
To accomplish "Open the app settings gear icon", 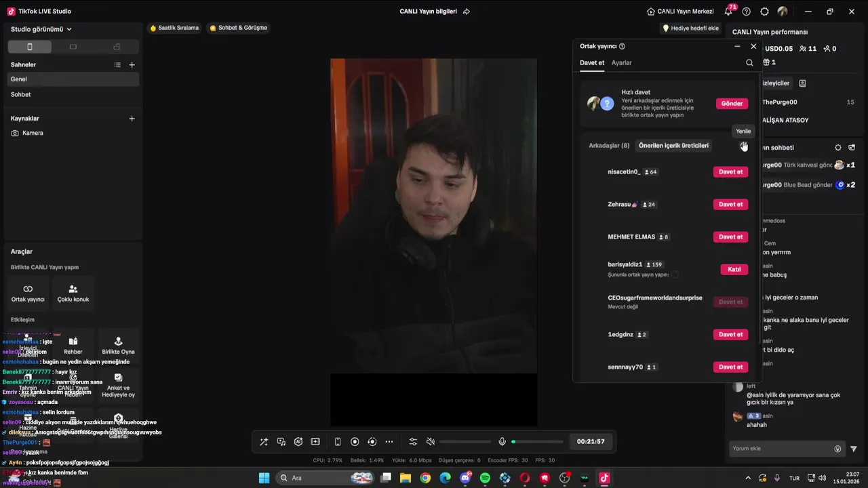I will (x=765, y=12).
